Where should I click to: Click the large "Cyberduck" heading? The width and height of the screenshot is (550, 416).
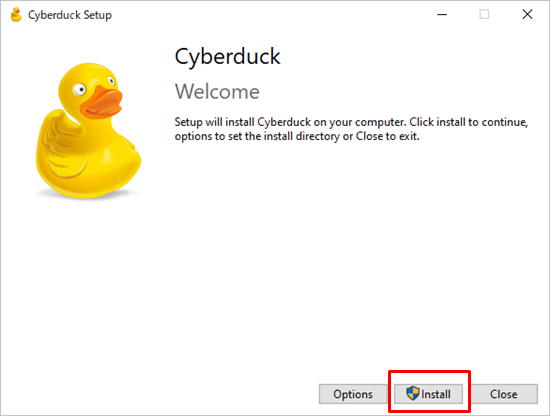click(x=227, y=56)
